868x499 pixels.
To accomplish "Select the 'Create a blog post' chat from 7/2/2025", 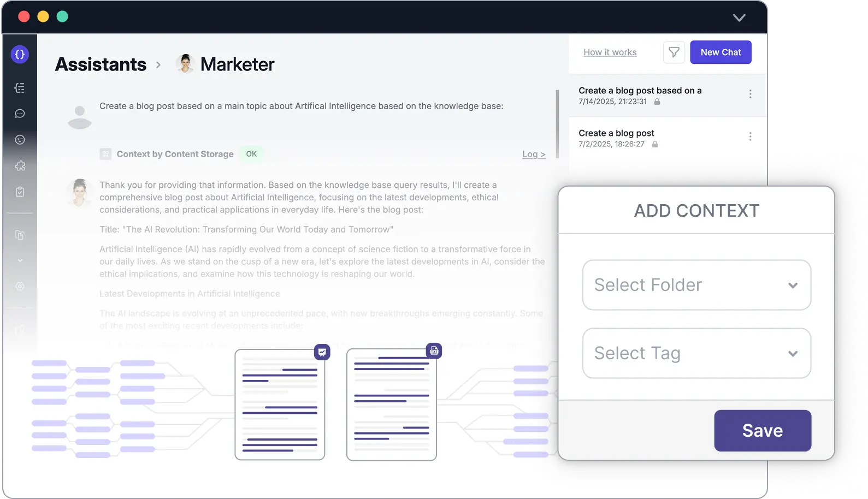I will pos(668,138).
